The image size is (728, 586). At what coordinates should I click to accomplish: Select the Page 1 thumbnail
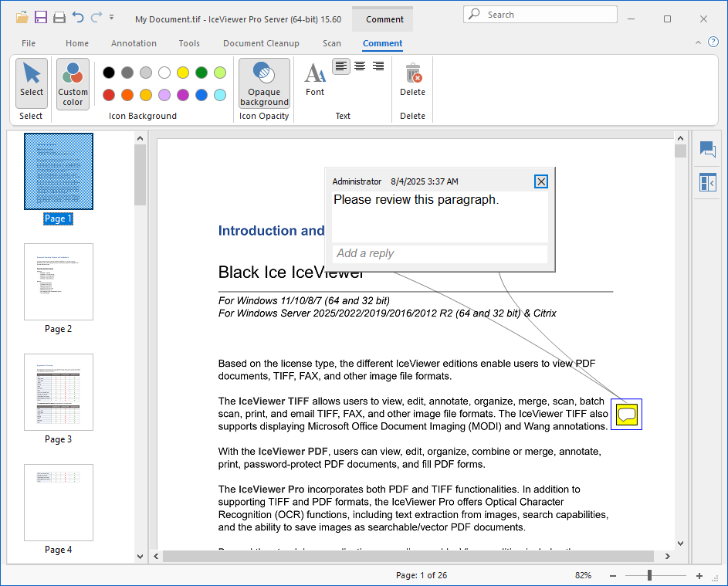(x=59, y=171)
